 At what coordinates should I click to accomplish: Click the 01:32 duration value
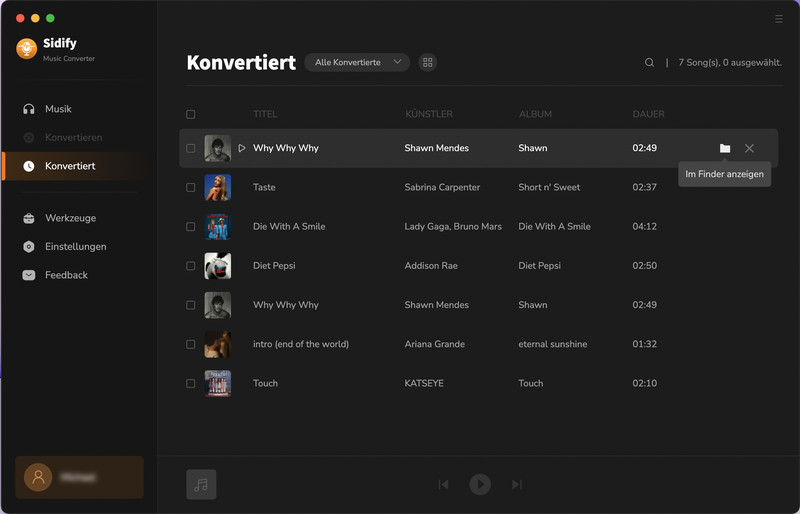coord(644,344)
